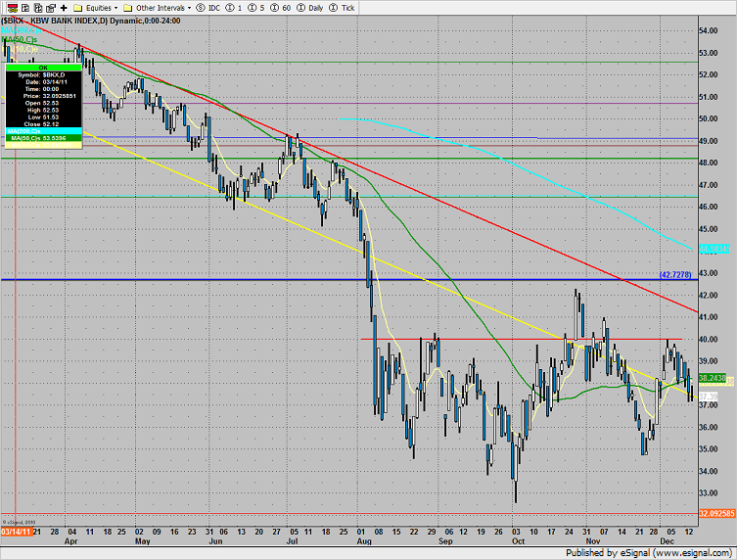
Task: Click the MA(200,C) study label
Action: point(22,30)
